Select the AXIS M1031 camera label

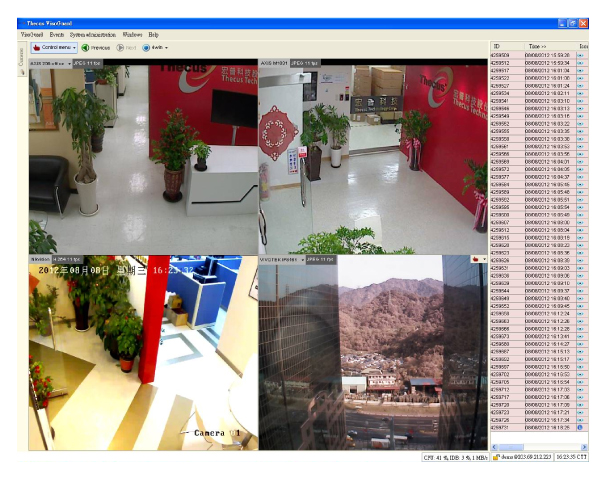[273, 63]
